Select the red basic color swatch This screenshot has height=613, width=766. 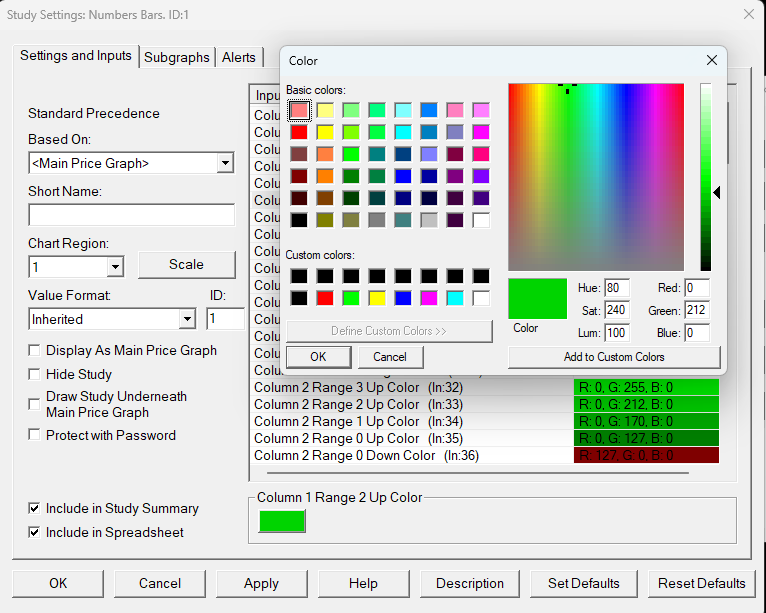[x=299, y=132]
